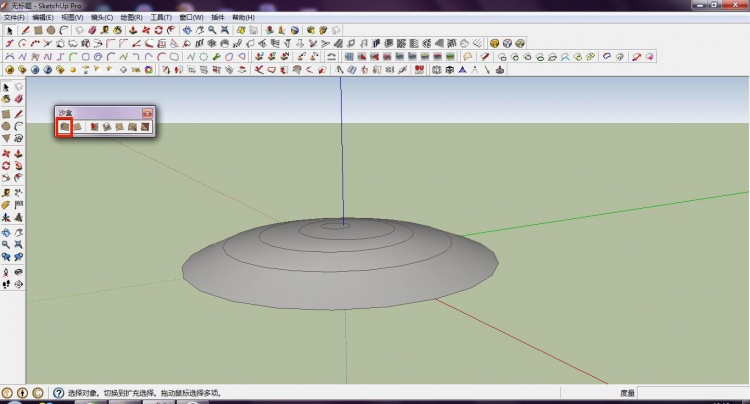Open the help question-mark icon in status bar
This screenshot has width=750, height=404.
click(58, 393)
